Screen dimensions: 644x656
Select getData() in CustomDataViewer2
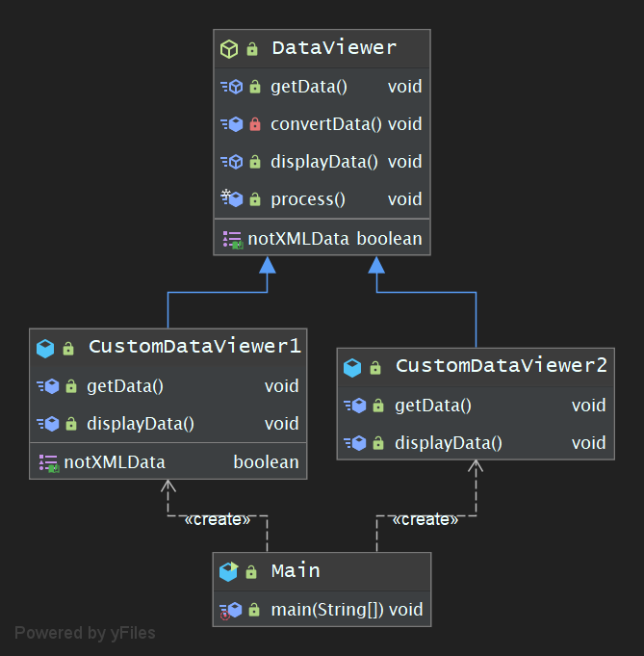pyautogui.click(x=433, y=406)
